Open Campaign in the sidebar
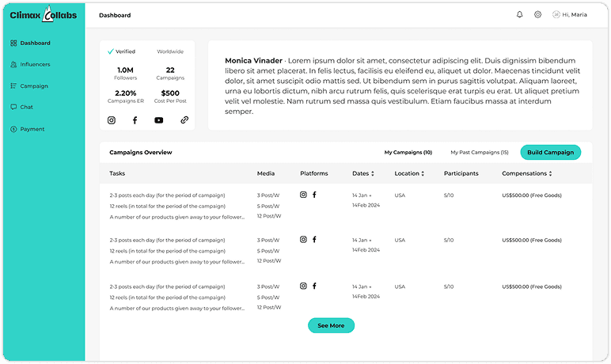The width and height of the screenshot is (611, 364). (29, 85)
